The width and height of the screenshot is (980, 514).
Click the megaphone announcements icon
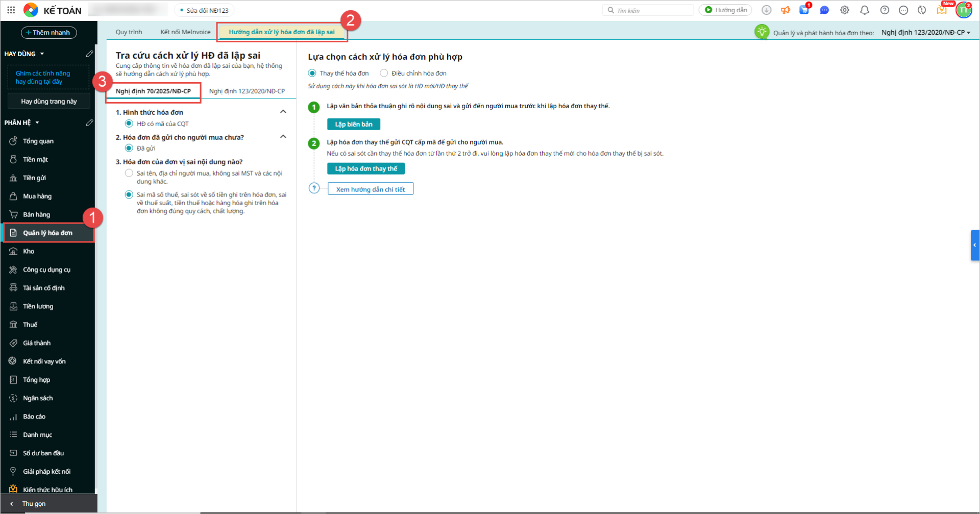pyautogui.click(x=785, y=10)
